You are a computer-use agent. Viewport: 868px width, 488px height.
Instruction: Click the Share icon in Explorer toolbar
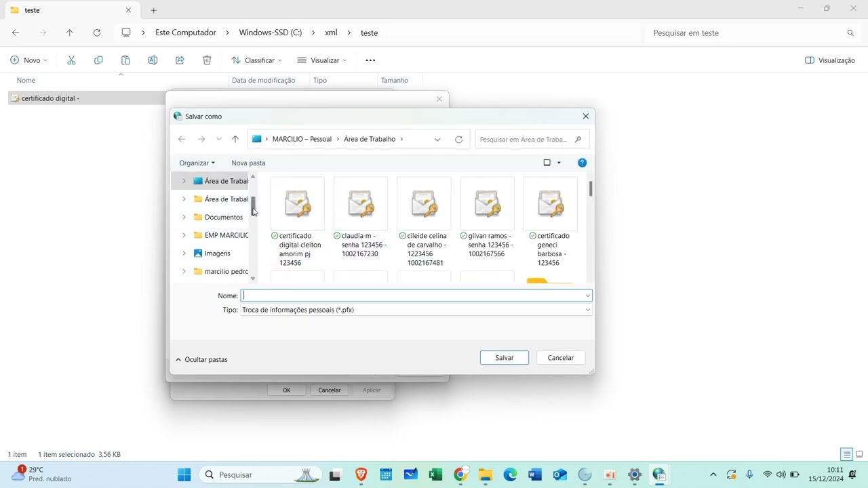[180, 60]
